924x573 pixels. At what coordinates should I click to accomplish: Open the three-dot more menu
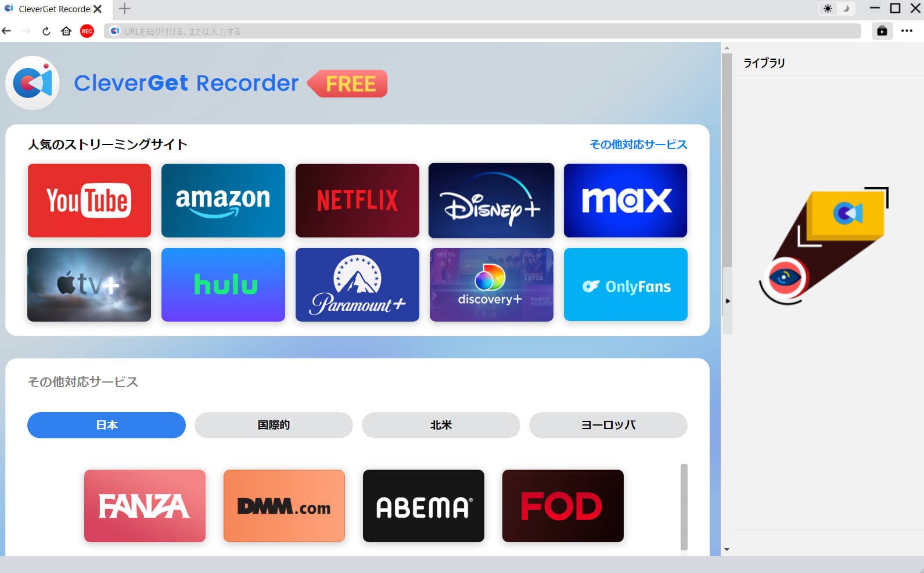pos(907,31)
